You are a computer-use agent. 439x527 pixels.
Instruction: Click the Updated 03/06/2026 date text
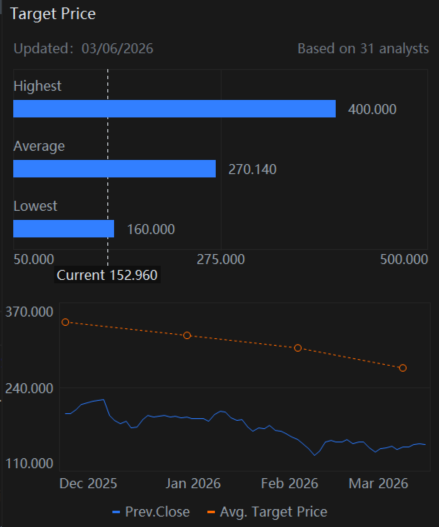coord(83,49)
